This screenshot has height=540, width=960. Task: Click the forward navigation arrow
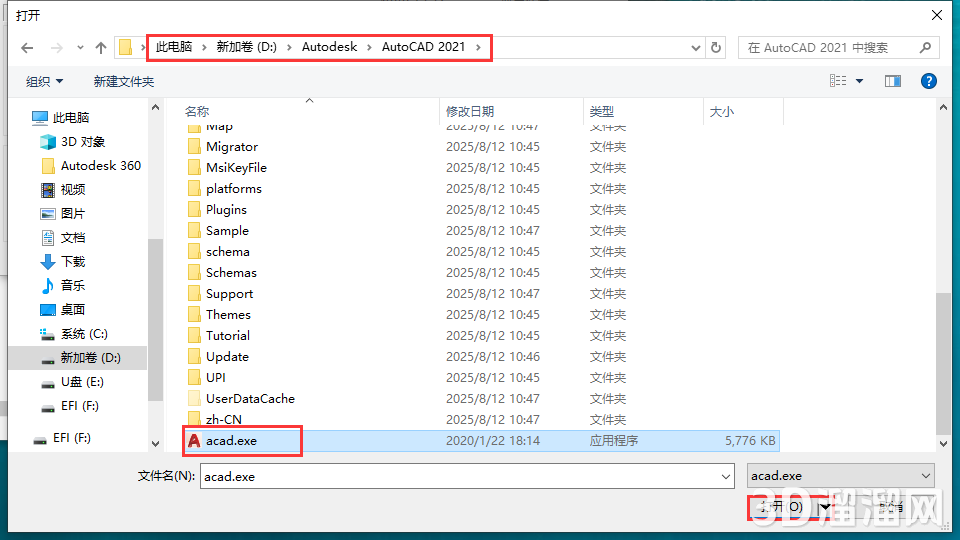56,48
